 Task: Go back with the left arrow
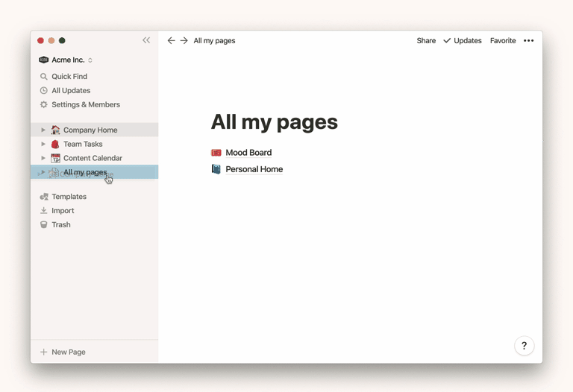click(171, 41)
